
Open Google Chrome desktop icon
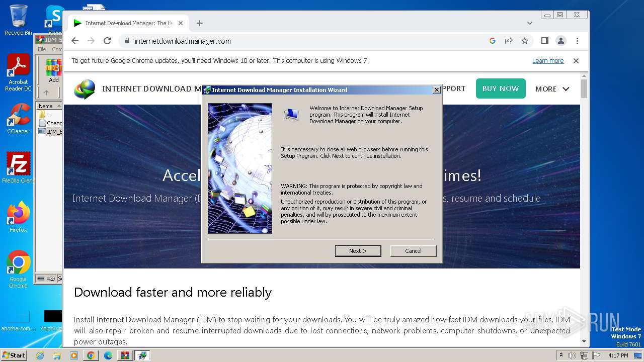point(18,269)
